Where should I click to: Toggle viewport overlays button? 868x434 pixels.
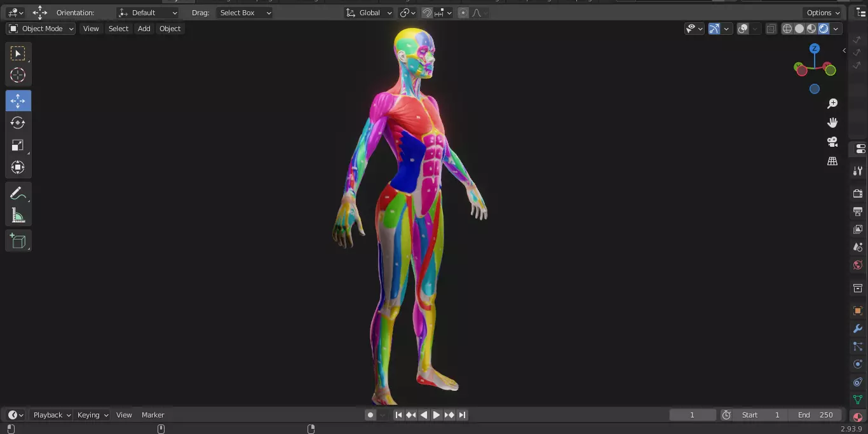[743, 29]
